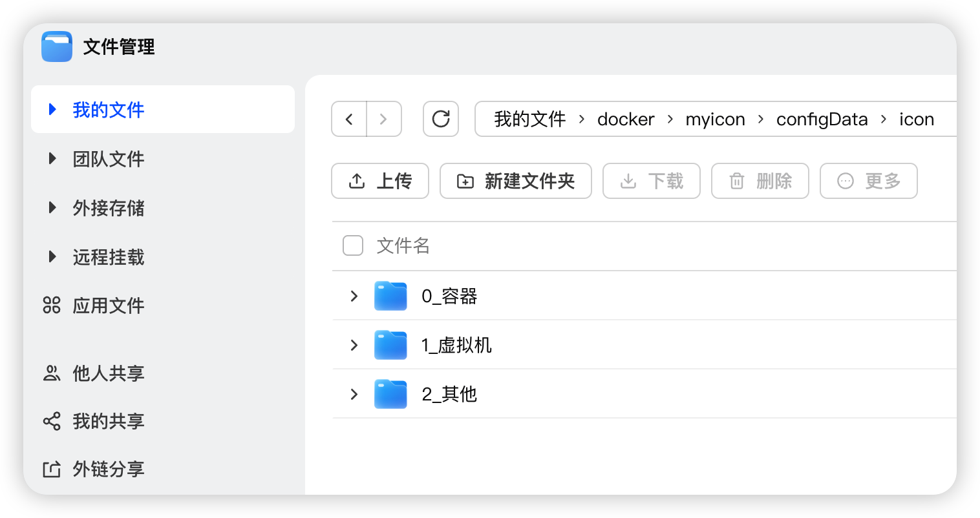
Task: Click the 新建文件夹 button
Action: [516, 181]
